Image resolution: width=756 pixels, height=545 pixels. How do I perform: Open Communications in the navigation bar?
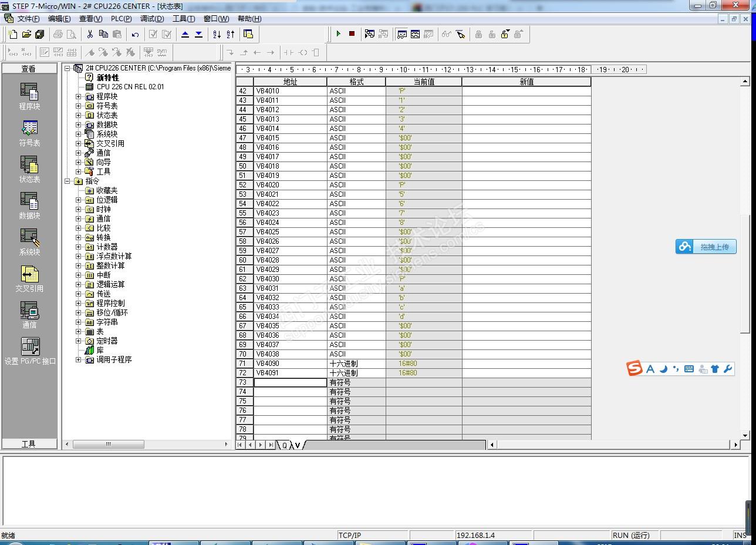point(29,315)
